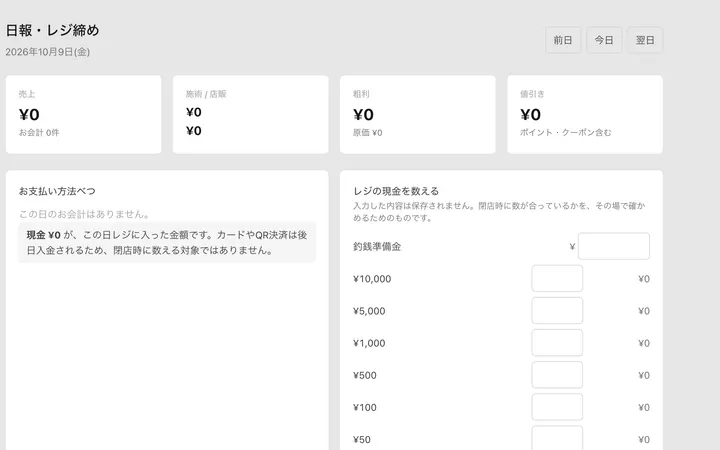Select the date text 2026年10月9日(金)
The image size is (720, 450).
pos(48,52)
